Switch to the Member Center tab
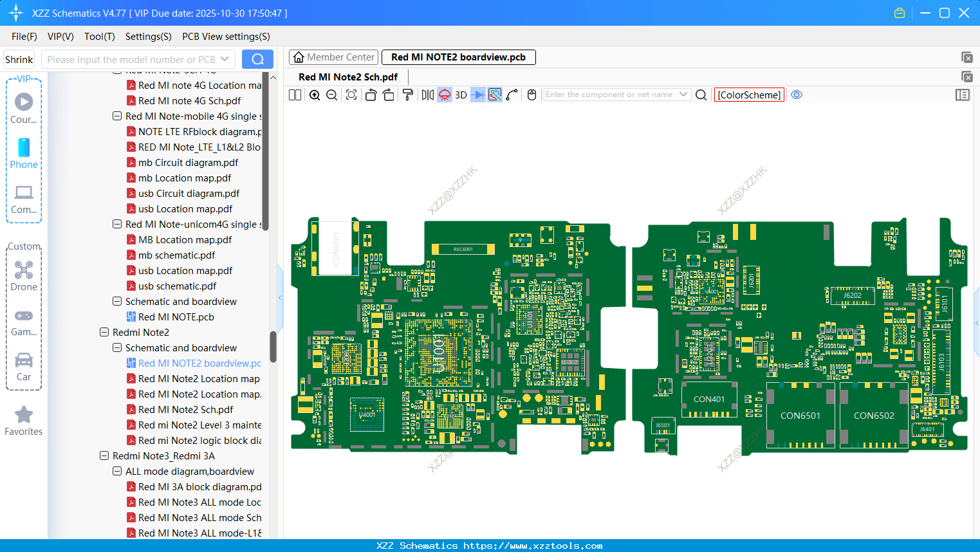Image resolution: width=980 pixels, height=552 pixels. pyautogui.click(x=333, y=57)
